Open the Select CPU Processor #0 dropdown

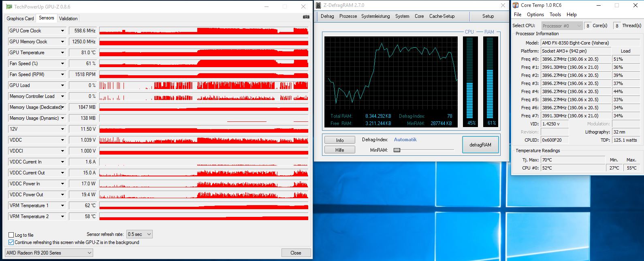click(x=561, y=25)
